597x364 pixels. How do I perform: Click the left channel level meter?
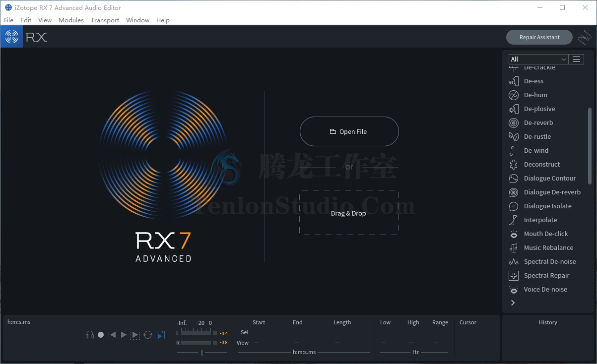(197, 333)
